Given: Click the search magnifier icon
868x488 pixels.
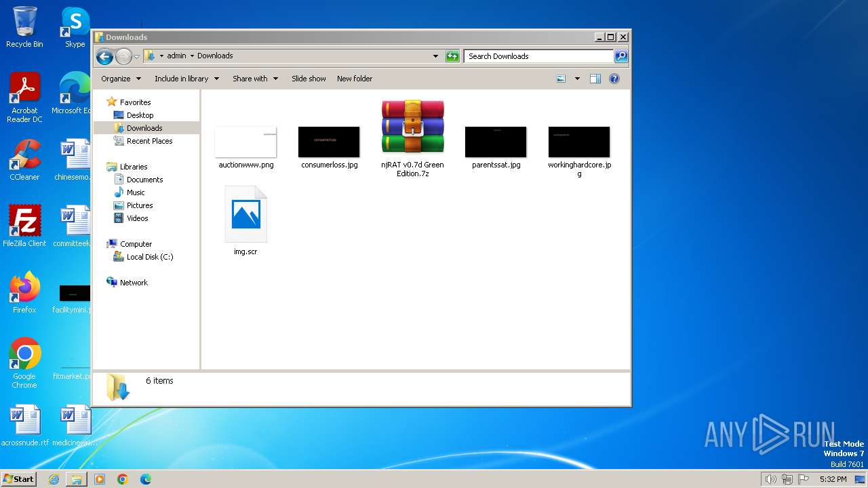Looking at the screenshot, I should click(621, 56).
